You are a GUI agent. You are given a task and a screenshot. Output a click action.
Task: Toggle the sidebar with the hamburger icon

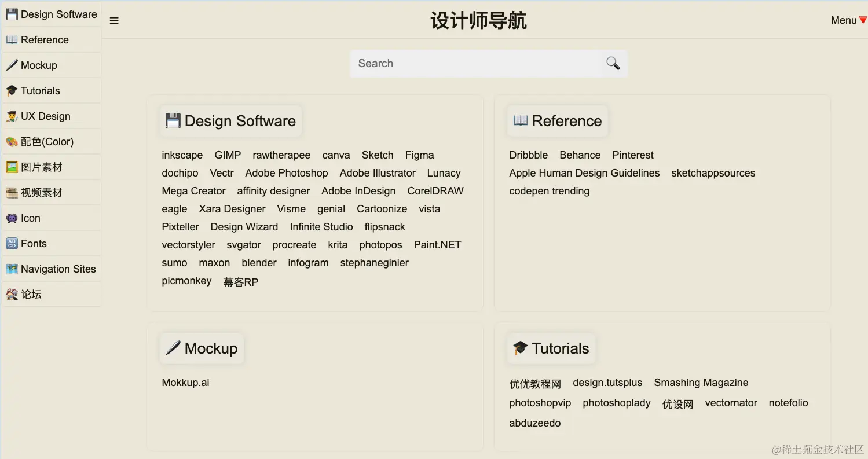[114, 21]
